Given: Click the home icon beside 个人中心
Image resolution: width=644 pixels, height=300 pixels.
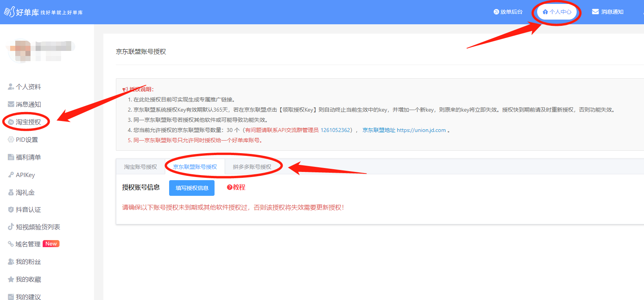Looking at the screenshot, I should coord(545,12).
